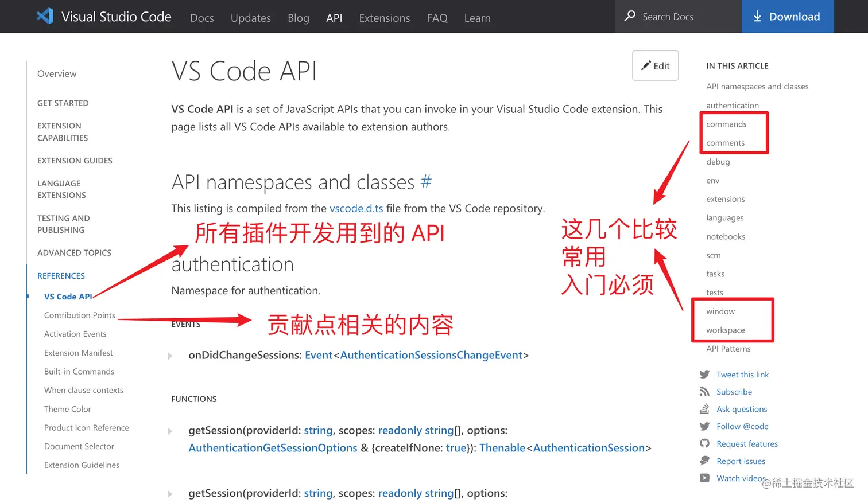Open the AuthenticationGetSessionOptions link
The image size is (868, 503).
[x=273, y=448]
